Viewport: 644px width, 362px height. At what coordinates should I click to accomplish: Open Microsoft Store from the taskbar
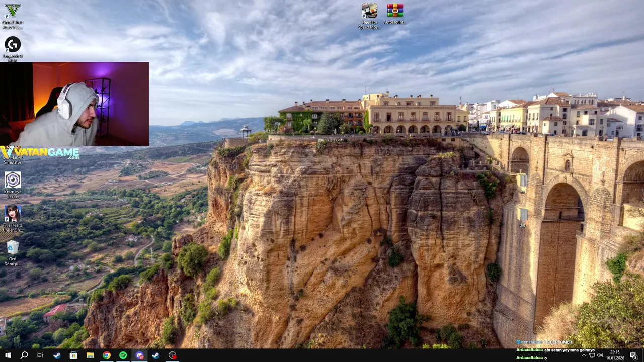point(73,355)
